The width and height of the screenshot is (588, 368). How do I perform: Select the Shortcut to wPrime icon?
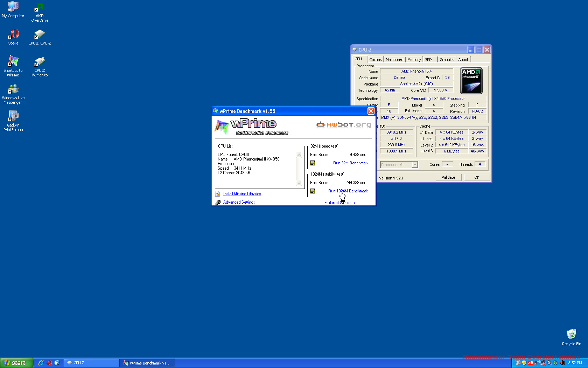[13, 66]
